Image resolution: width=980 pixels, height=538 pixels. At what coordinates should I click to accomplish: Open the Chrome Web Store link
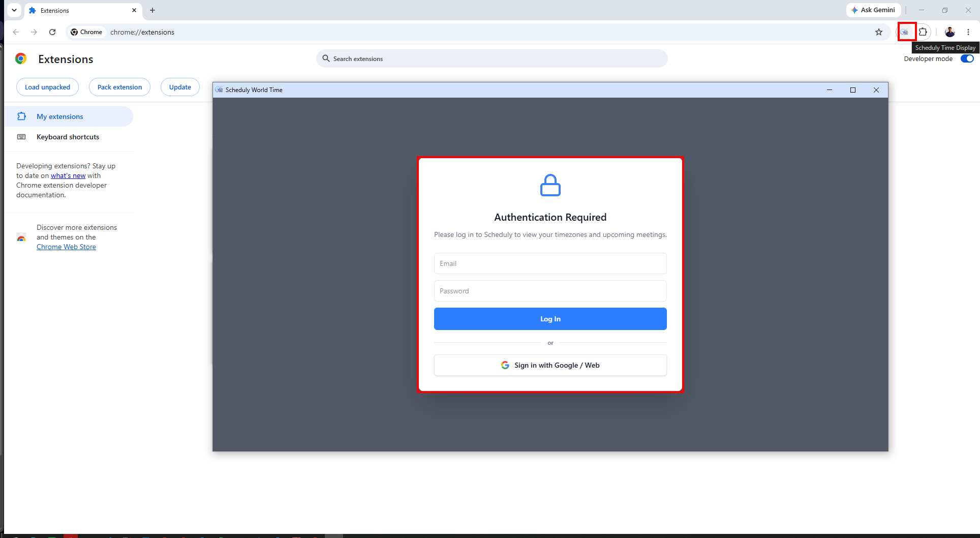point(66,247)
